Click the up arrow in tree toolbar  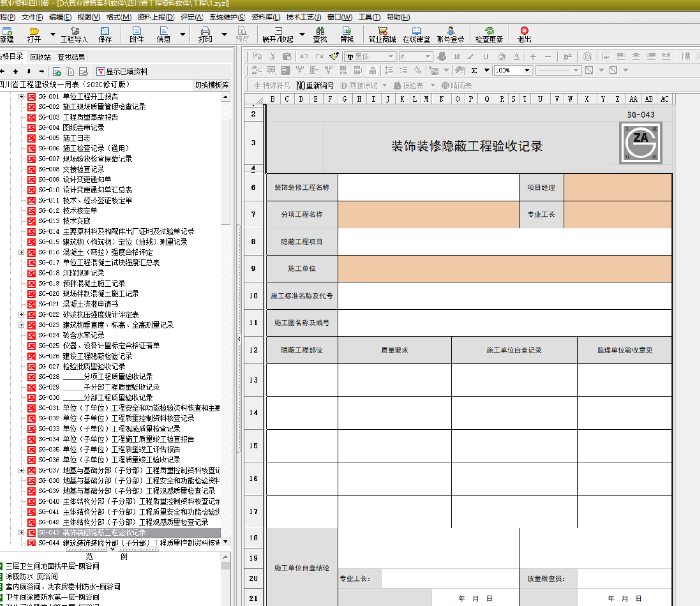16,72
